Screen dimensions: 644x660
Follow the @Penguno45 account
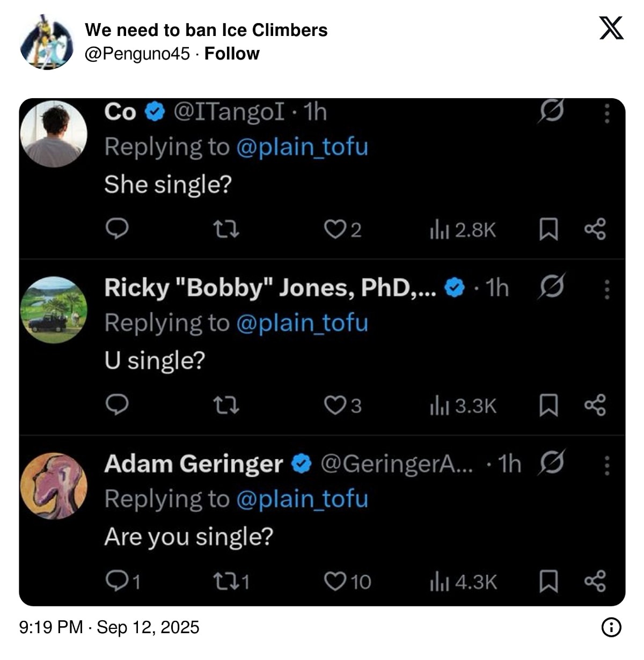pos(232,54)
